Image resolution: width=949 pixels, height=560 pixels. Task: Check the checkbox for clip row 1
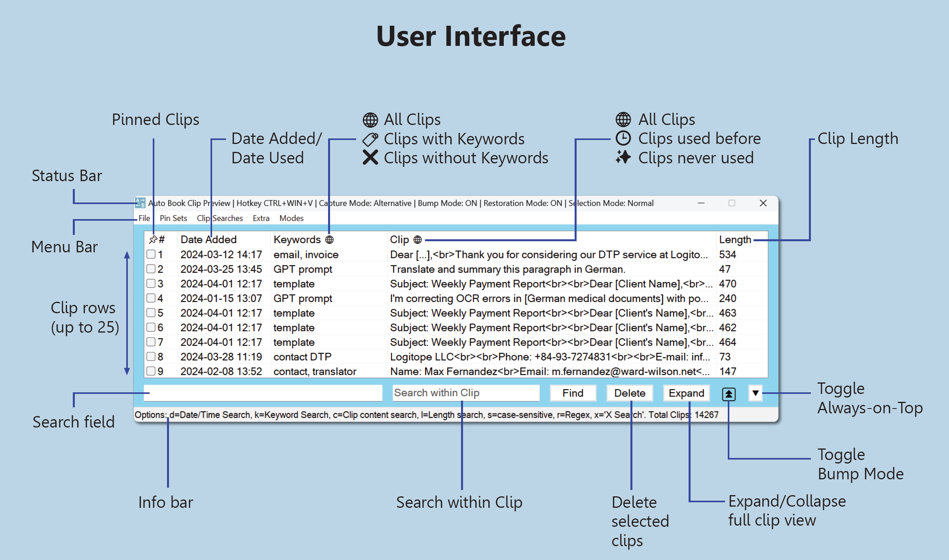(x=151, y=254)
